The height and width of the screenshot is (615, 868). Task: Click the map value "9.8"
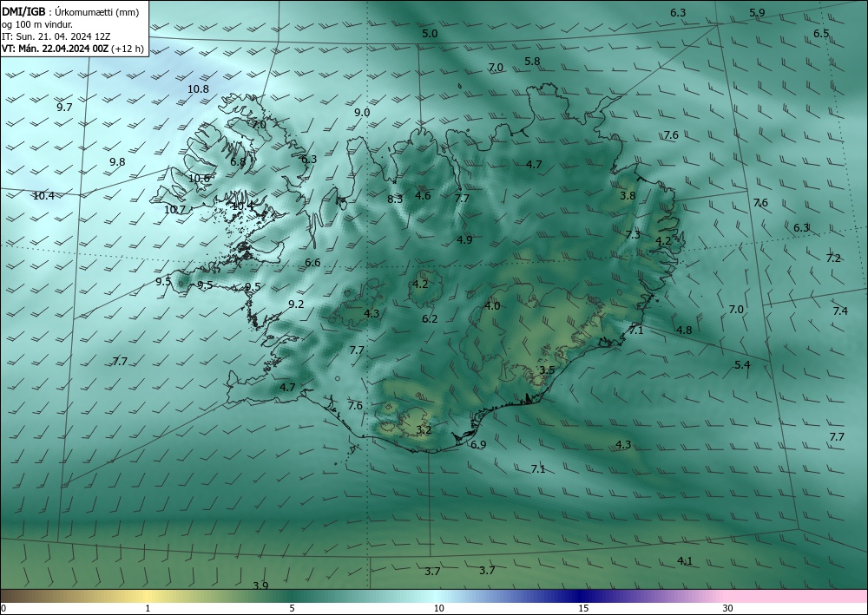click(x=117, y=162)
